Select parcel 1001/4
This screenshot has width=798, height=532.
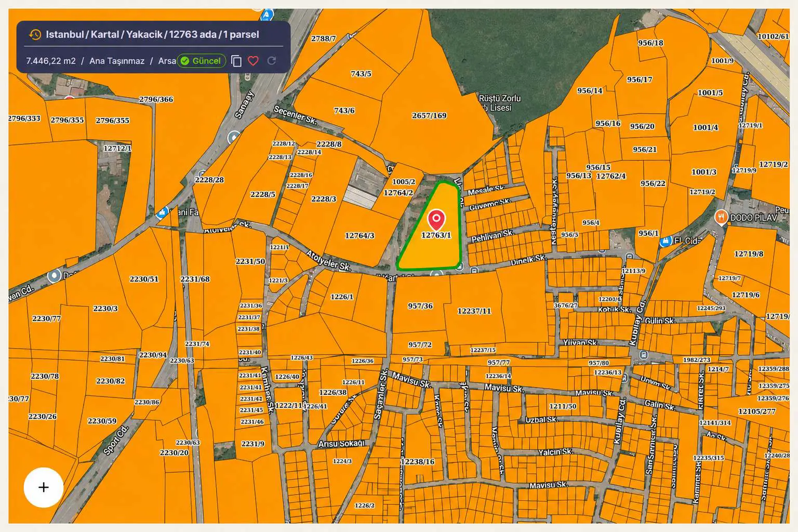coord(706,127)
